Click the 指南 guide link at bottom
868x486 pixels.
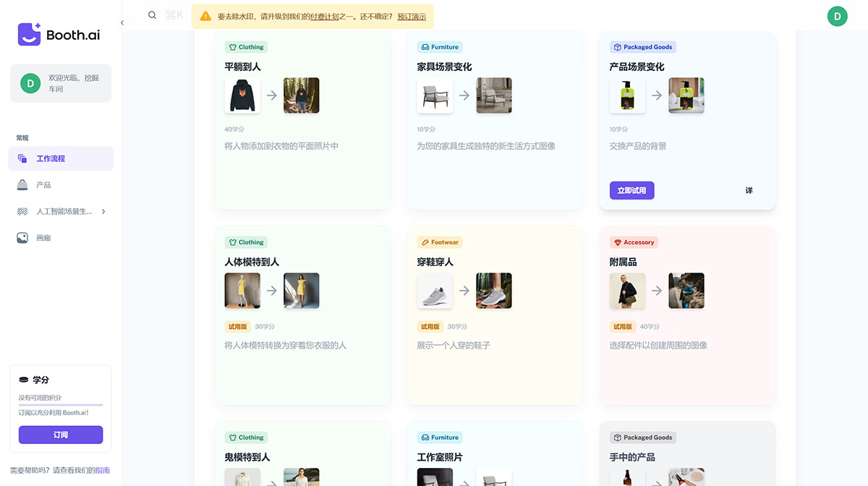(102, 470)
